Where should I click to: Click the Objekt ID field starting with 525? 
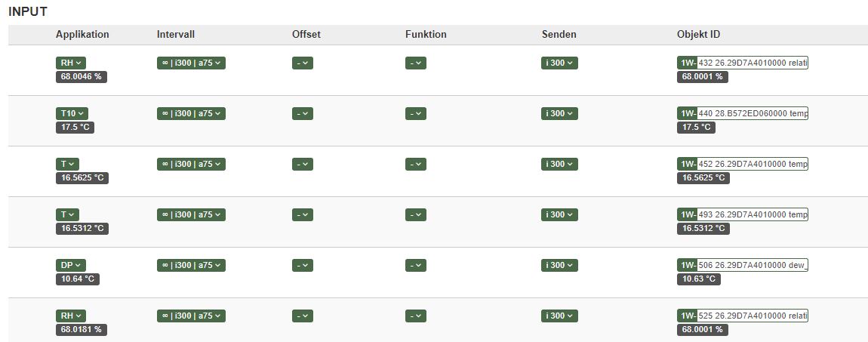pos(753,316)
